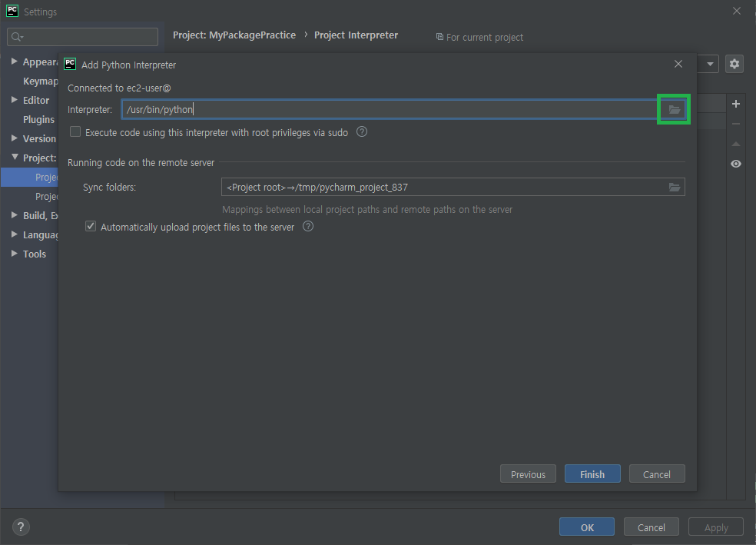
Task: Expand Version Control settings category
Action: 15,138
